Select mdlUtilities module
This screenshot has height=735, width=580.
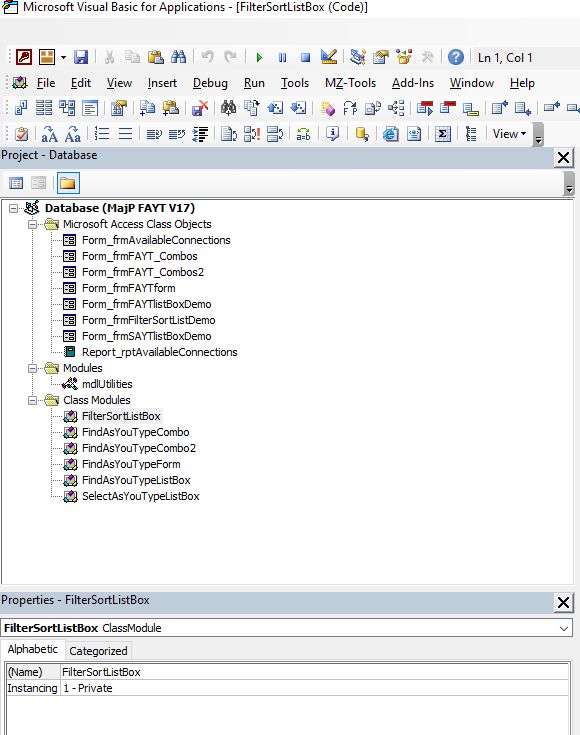point(107,384)
